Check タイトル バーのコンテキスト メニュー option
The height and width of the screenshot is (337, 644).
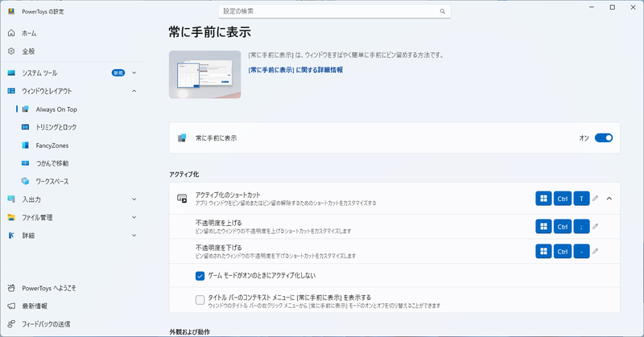pyautogui.click(x=200, y=300)
